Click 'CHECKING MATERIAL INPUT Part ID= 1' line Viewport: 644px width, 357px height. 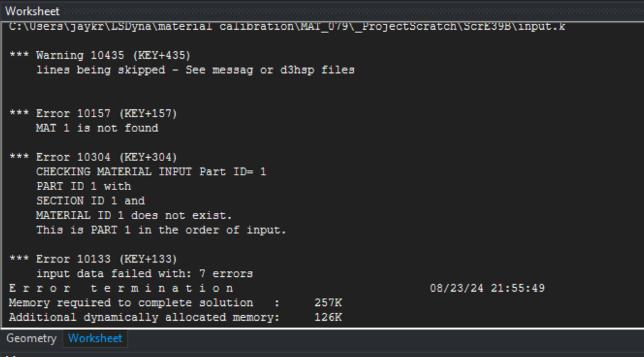tap(151, 172)
